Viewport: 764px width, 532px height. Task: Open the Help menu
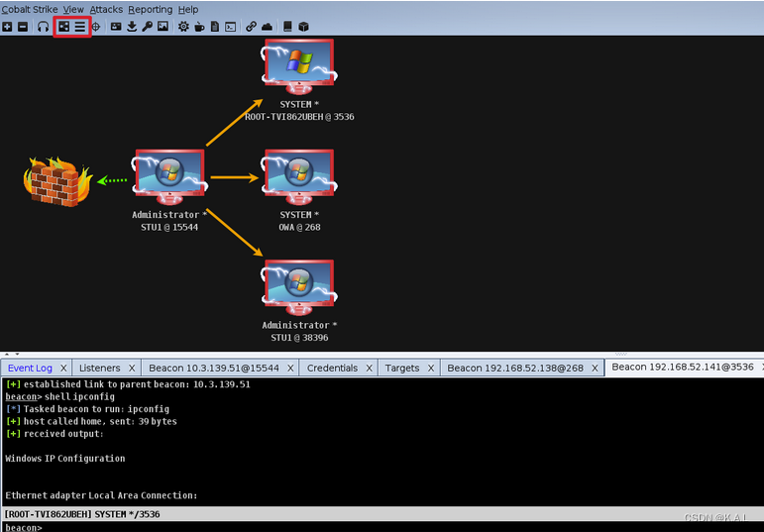coord(188,9)
